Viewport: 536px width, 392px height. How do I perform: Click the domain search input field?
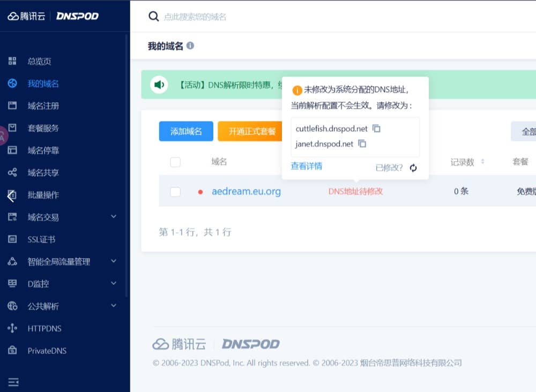pos(322,17)
